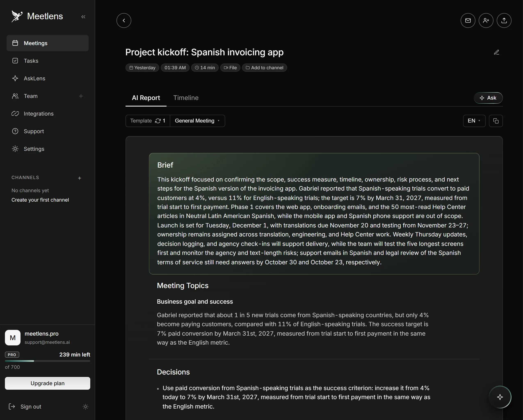523x420 pixels.
Task: Switch to the Timeline tab
Action: (186, 98)
